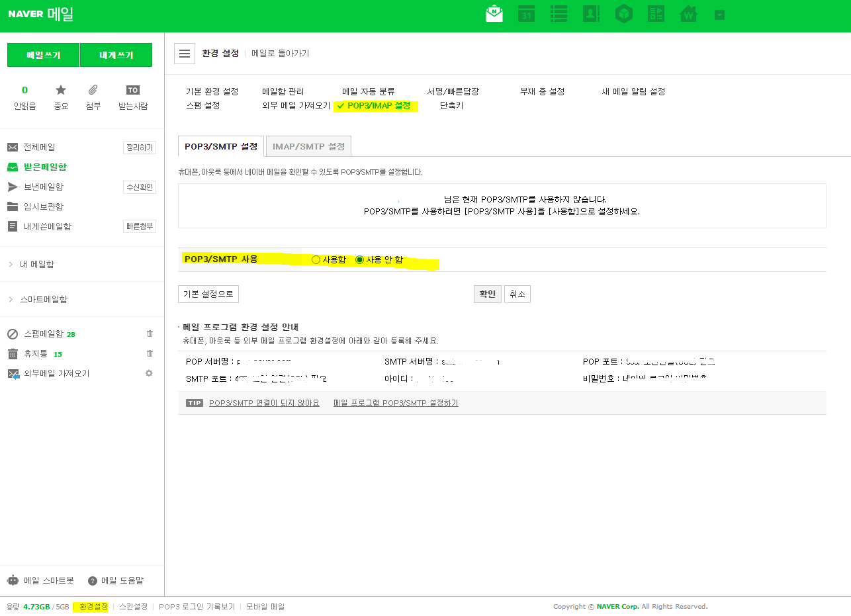
Task: Open the gear settings for 외부메일 가져오기
Action: coord(149,373)
